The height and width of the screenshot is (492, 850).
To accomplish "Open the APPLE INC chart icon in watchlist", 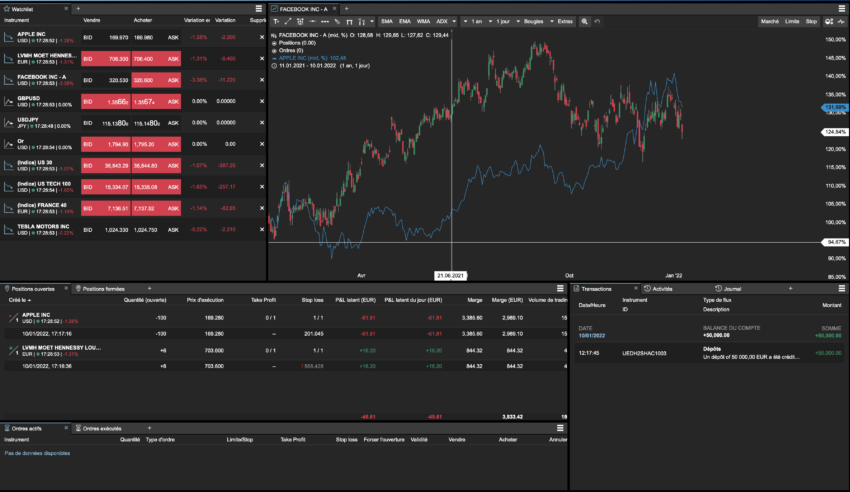I will point(9,37).
